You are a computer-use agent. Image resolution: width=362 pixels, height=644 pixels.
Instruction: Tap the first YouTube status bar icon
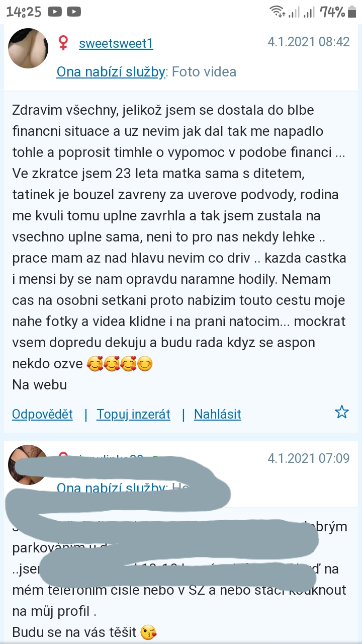(x=55, y=12)
